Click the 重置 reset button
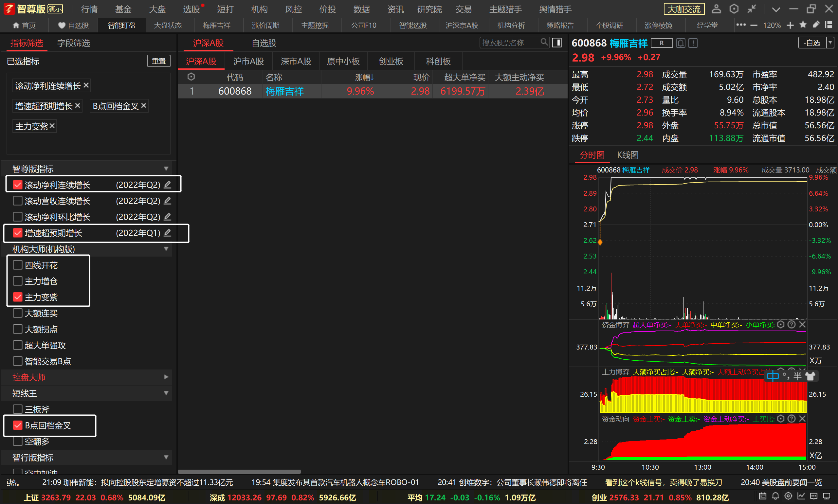 159,61
